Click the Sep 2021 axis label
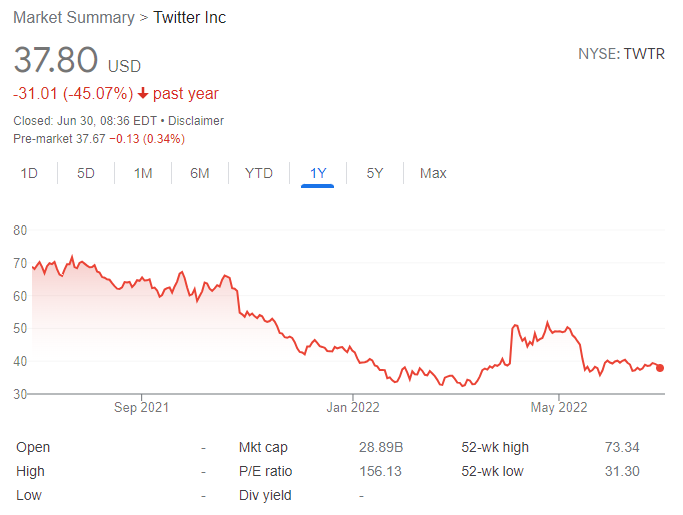Image resolution: width=683 pixels, height=515 pixels. (x=141, y=407)
